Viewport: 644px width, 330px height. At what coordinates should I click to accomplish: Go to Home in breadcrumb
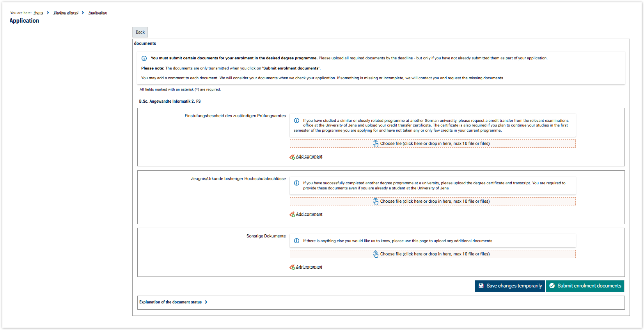(x=38, y=13)
